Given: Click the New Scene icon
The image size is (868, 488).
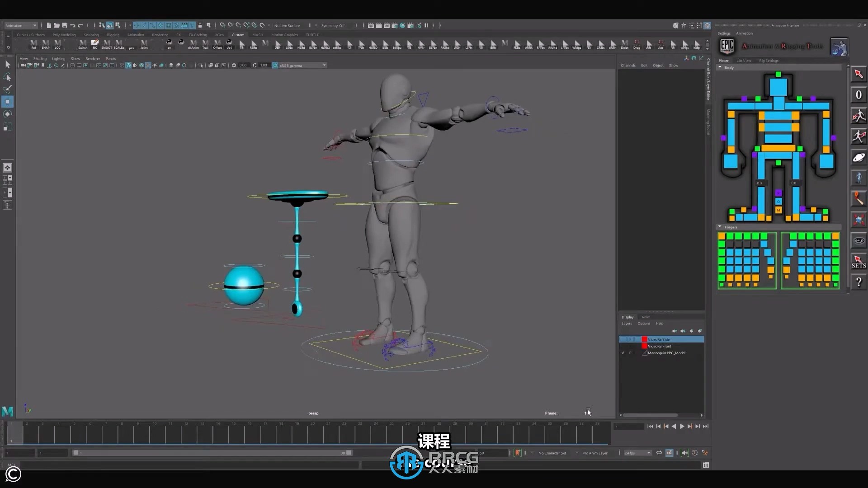Looking at the screenshot, I should point(49,25).
